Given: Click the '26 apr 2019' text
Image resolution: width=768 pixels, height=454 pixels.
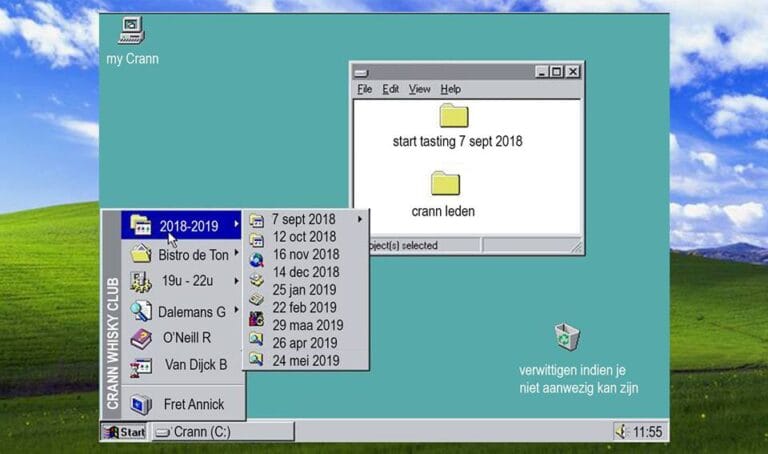Looking at the screenshot, I should point(305,343).
